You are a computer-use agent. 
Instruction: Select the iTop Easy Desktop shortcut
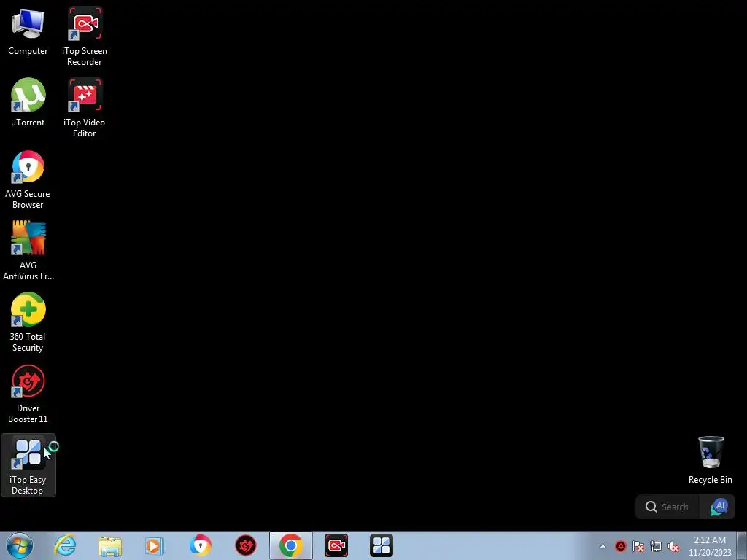[x=28, y=465]
